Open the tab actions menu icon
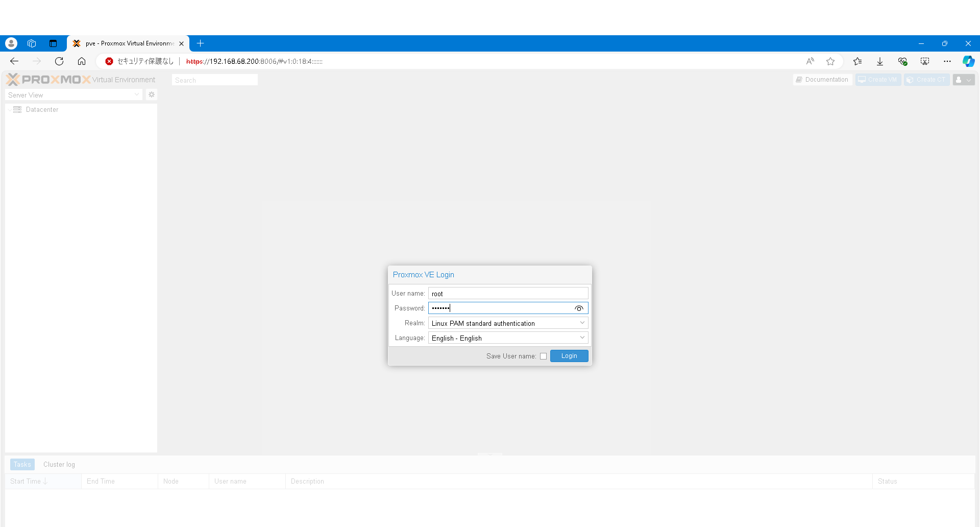The image size is (980, 527). (x=53, y=43)
